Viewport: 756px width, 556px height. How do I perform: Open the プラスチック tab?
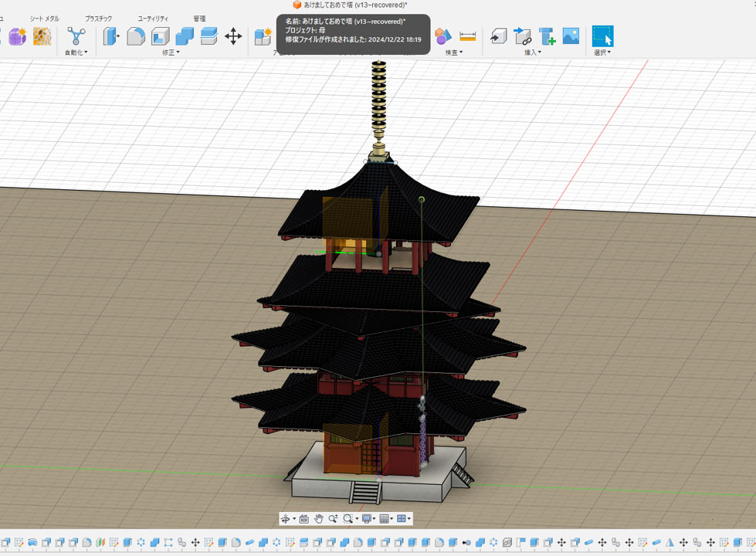[x=98, y=19]
